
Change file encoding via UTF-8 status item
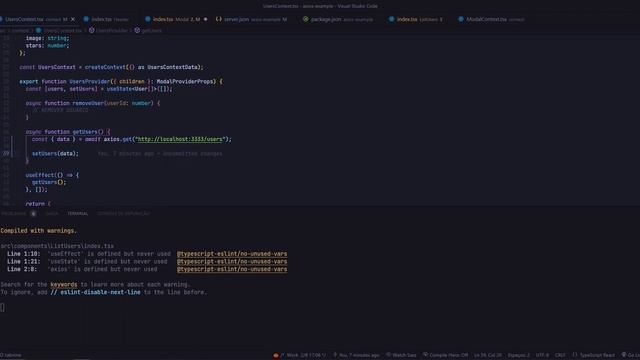(542, 355)
